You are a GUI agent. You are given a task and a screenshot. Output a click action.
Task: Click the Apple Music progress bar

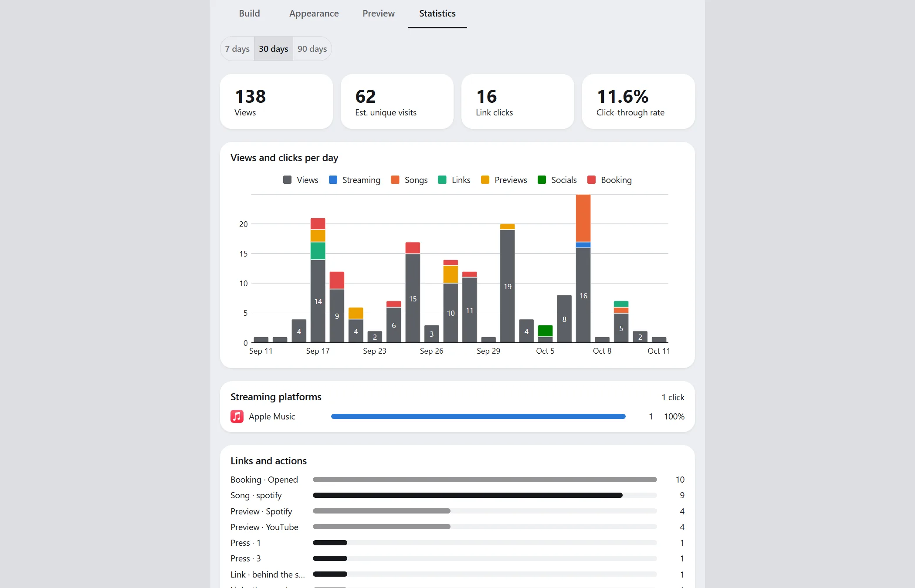click(478, 416)
